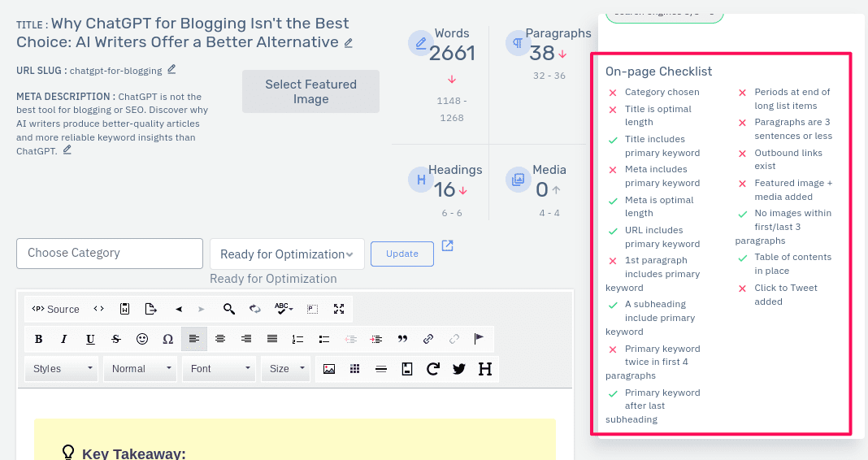Open article in new window icon
This screenshot has height=460, width=868.
click(x=447, y=245)
